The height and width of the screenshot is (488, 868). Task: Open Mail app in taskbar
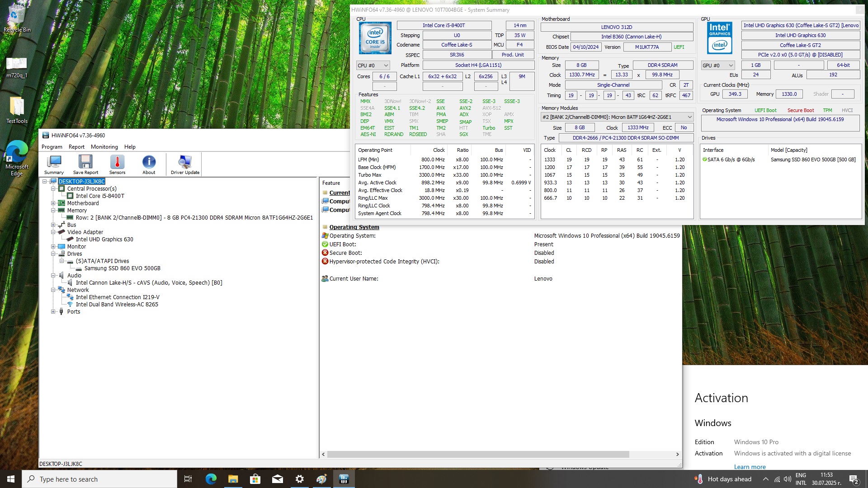[x=277, y=479]
